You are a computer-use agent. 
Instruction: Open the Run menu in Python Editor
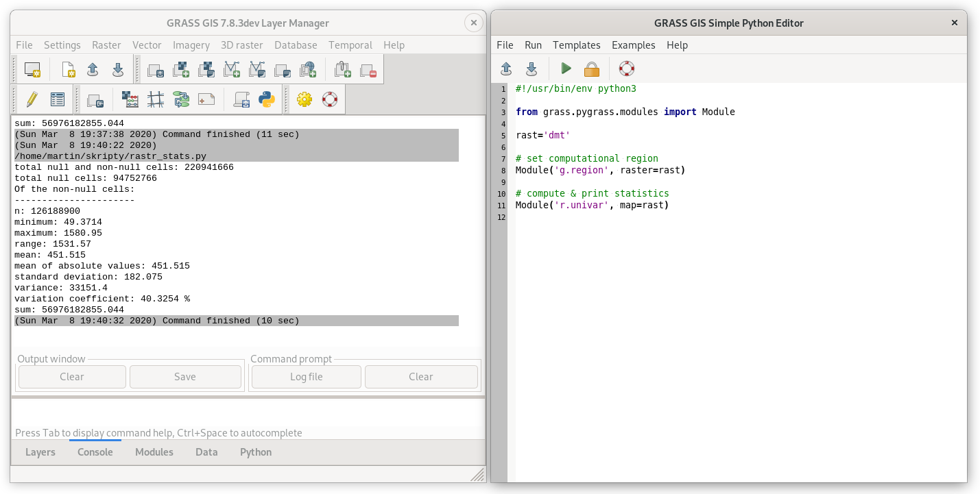(x=533, y=45)
